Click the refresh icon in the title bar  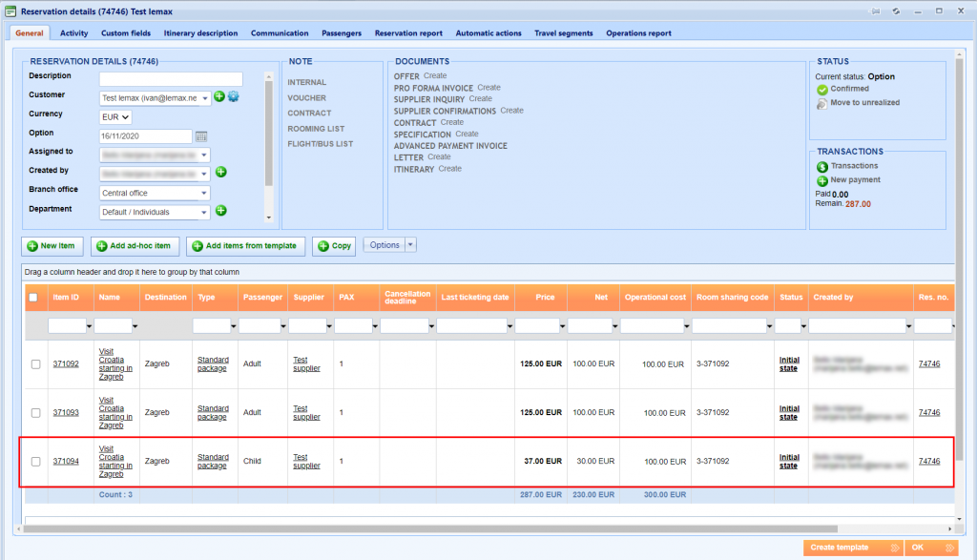tap(896, 10)
